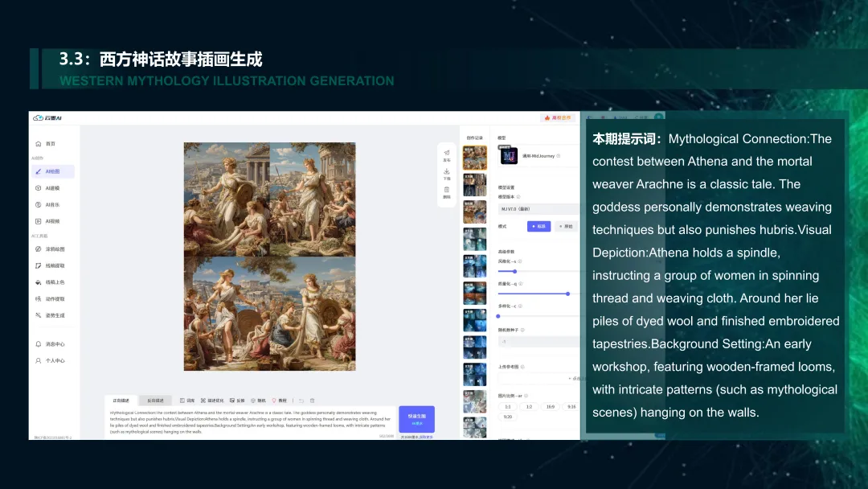Open the 消息中心 message center bell
The width and height of the screenshot is (868, 489).
pos(50,344)
